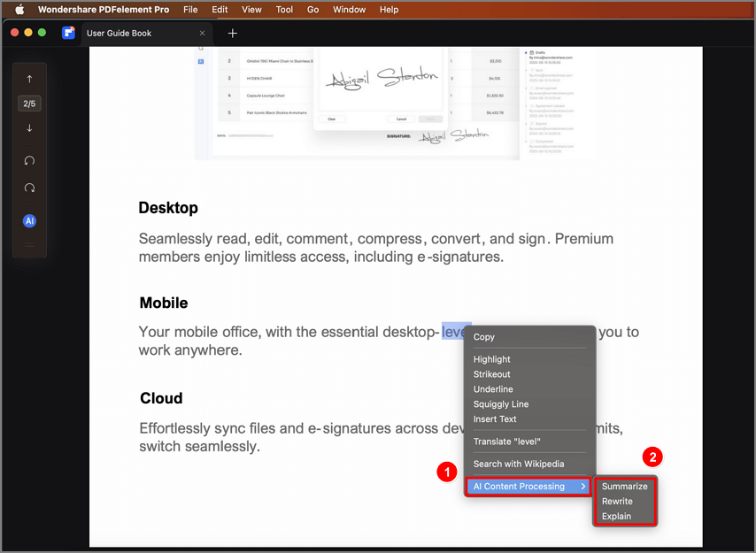Choose Summarize from the AI submenu
The width and height of the screenshot is (756, 553).
[x=624, y=487]
